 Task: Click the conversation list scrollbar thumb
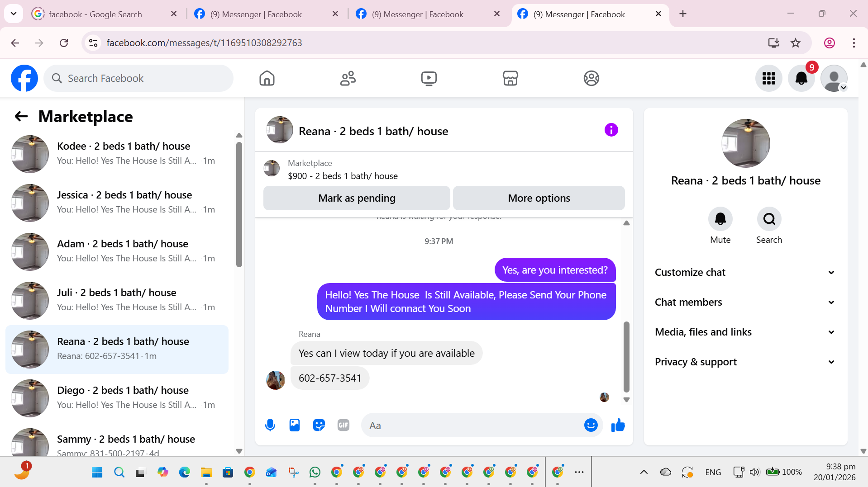(239, 204)
